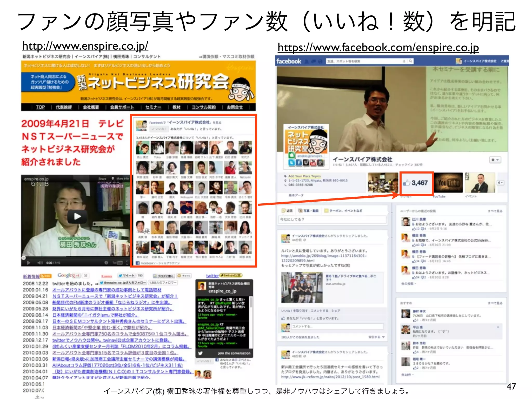Open the facebook.com/enspire.co.jp link
This screenshot has height=399, width=532.
tap(378, 47)
